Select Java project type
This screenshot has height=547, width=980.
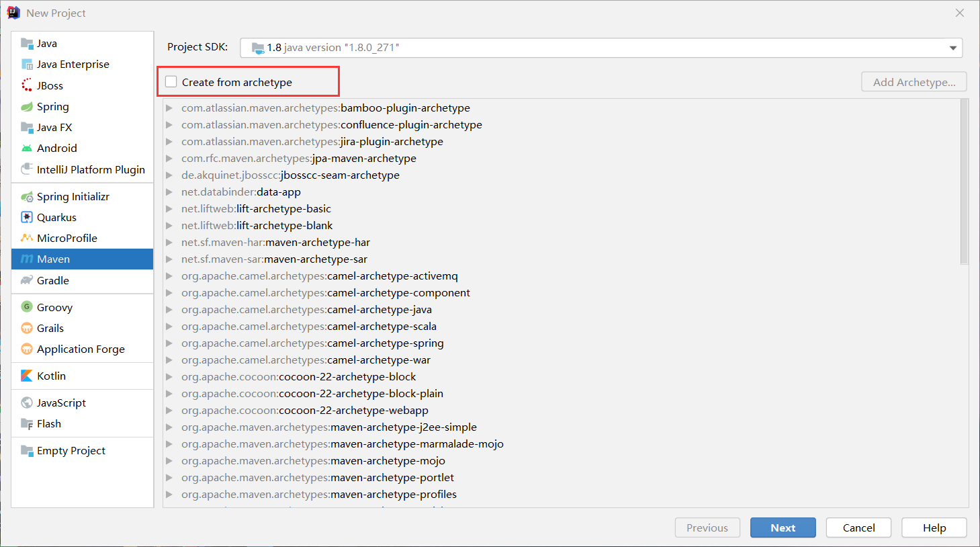click(83, 44)
